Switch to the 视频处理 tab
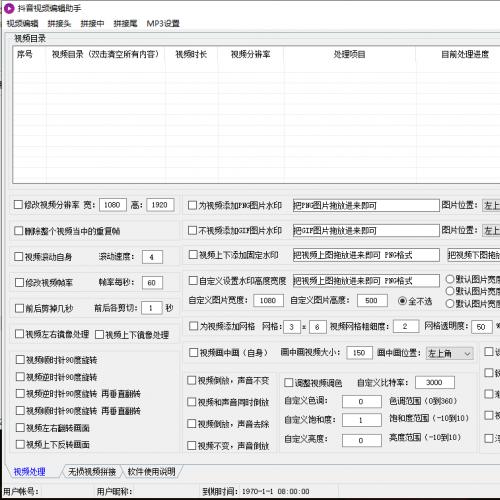Screen dimensions: 500x500 pyautogui.click(x=29, y=472)
